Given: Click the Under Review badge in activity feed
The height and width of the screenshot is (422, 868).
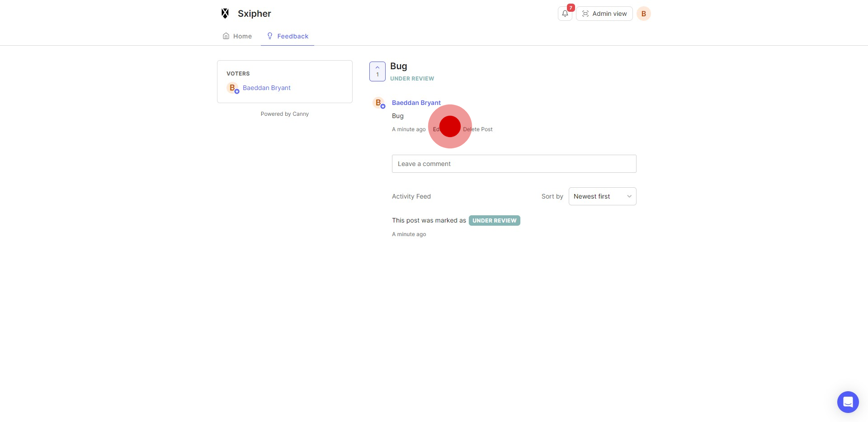Looking at the screenshot, I should point(494,221).
